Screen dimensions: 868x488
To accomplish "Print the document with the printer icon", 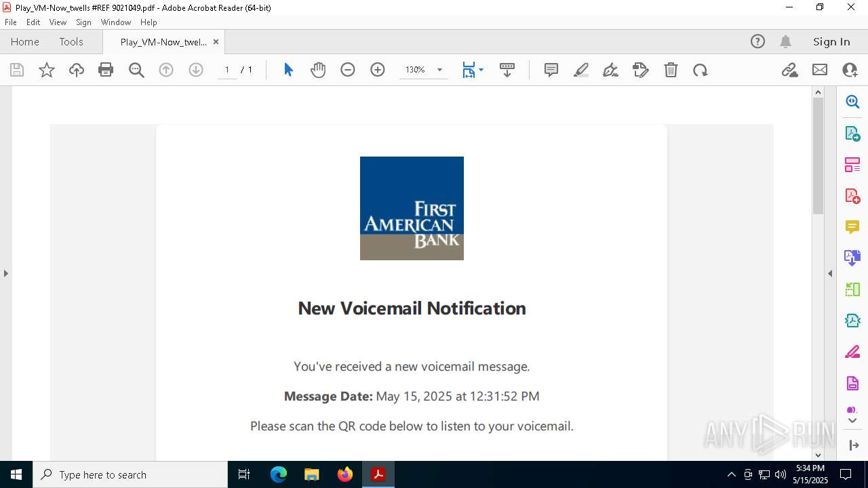I will [x=106, y=70].
